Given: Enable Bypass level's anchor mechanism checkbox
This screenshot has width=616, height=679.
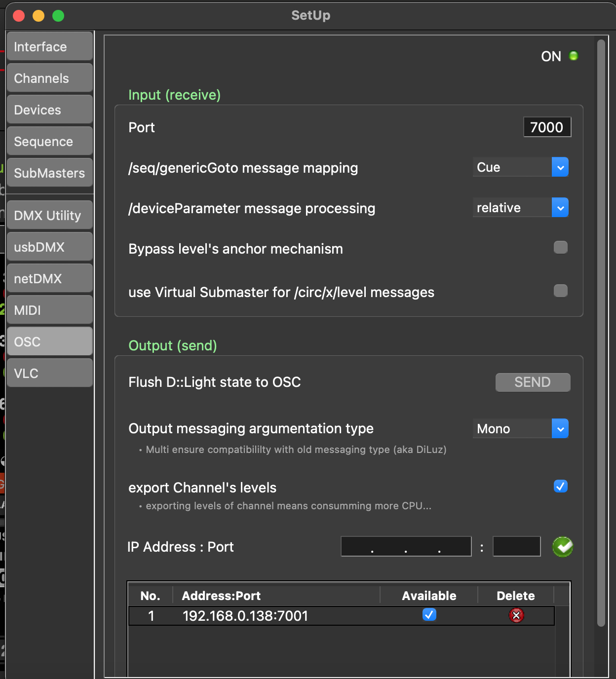Looking at the screenshot, I should (x=560, y=247).
